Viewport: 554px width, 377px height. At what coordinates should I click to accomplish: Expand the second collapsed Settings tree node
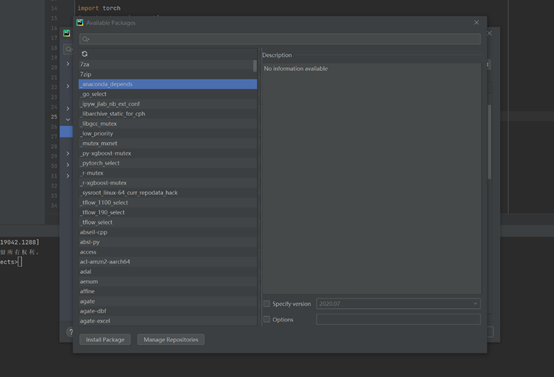tap(68, 86)
